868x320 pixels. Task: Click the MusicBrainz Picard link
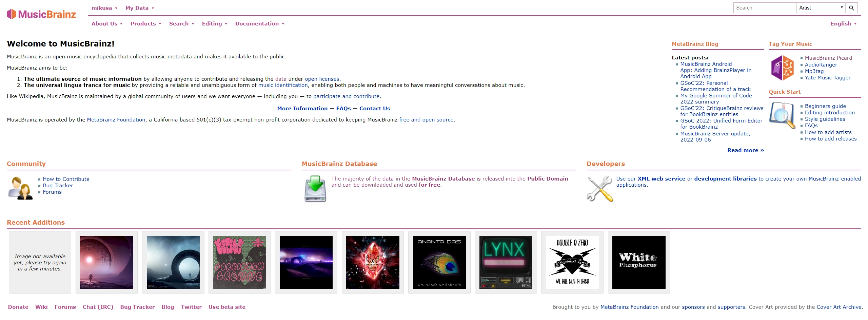pyautogui.click(x=828, y=58)
